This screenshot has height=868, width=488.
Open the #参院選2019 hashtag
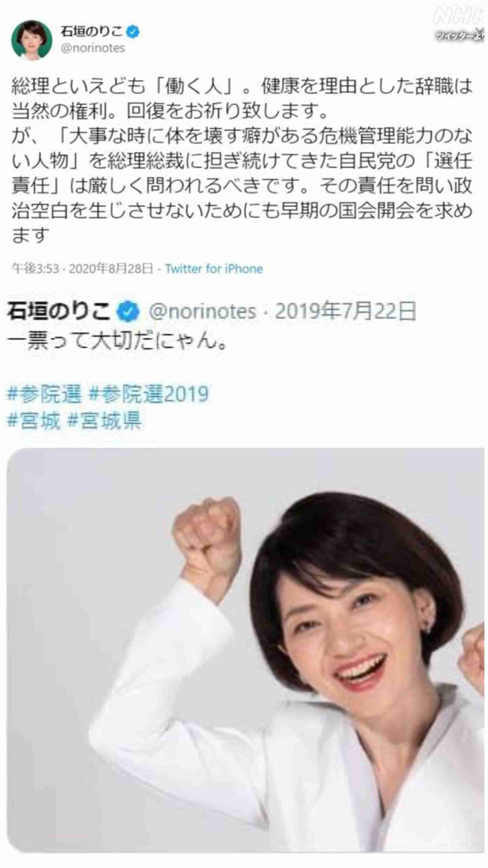[x=149, y=394]
